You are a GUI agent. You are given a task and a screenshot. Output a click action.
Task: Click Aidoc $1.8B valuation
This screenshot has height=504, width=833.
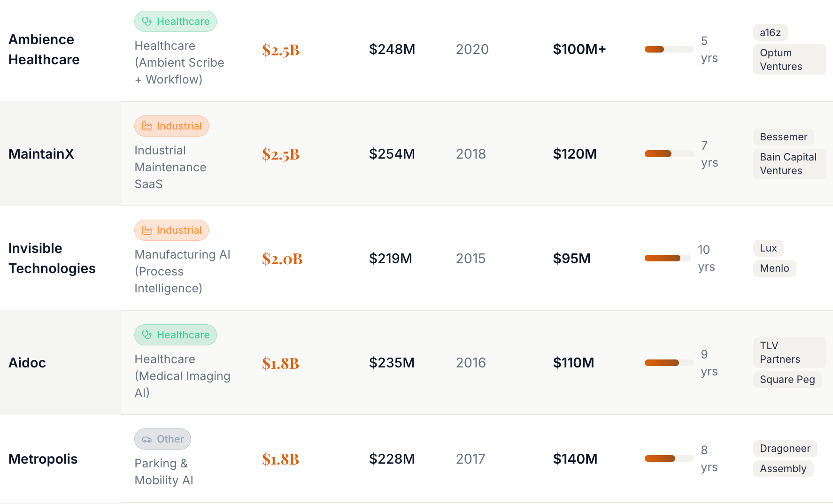click(281, 363)
